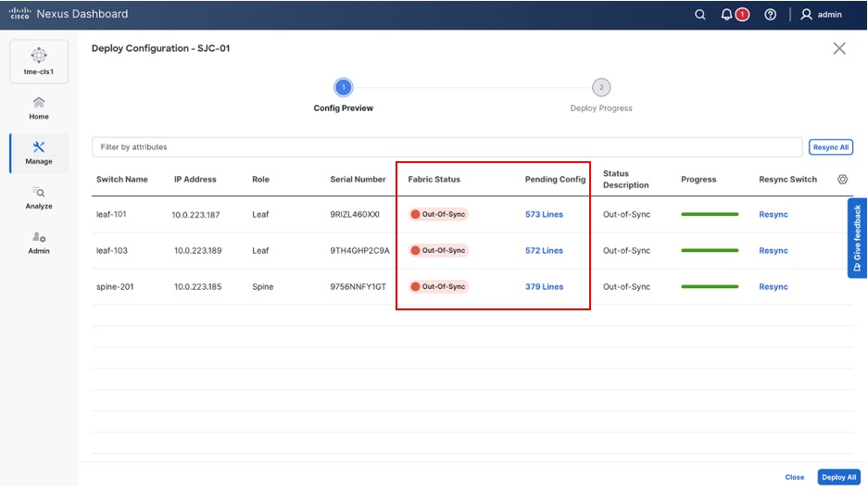Sort by Pending Config column header

click(555, 180)
